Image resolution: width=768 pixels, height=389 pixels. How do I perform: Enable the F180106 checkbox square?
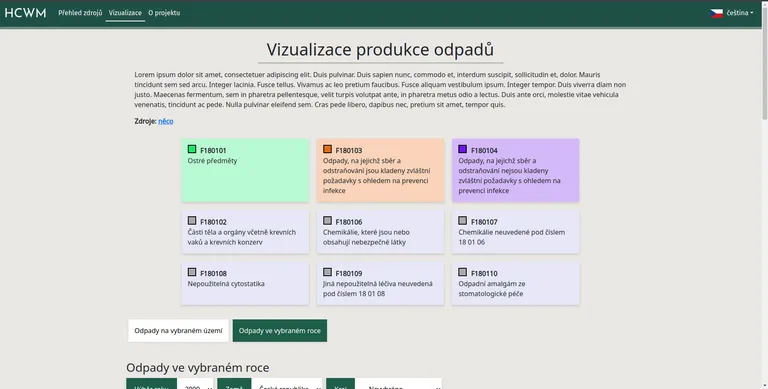(327, 220)
